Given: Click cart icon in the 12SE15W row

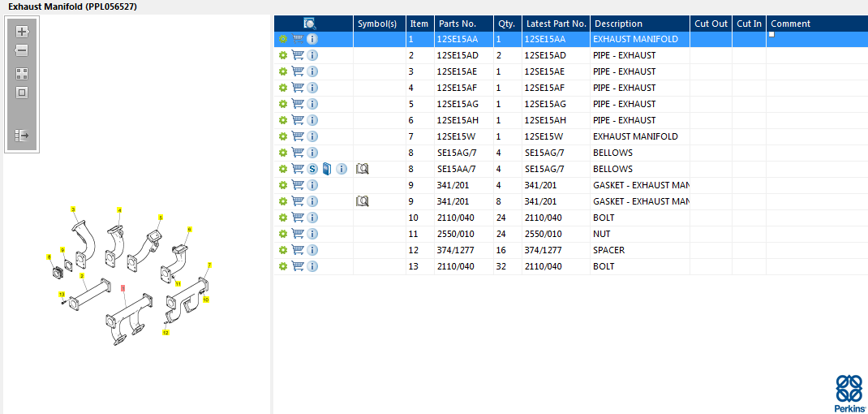Looking at the screenshot, I should coord(298,136).
